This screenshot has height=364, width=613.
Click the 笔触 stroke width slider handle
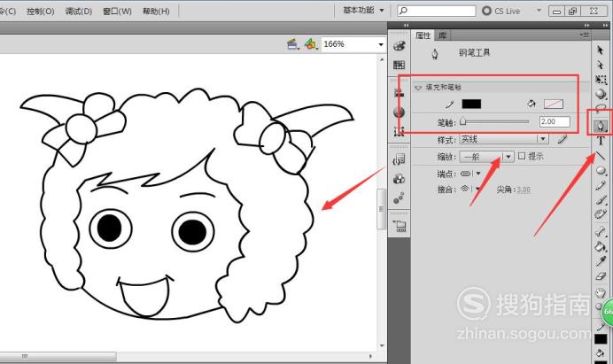[x=463, y=121]
